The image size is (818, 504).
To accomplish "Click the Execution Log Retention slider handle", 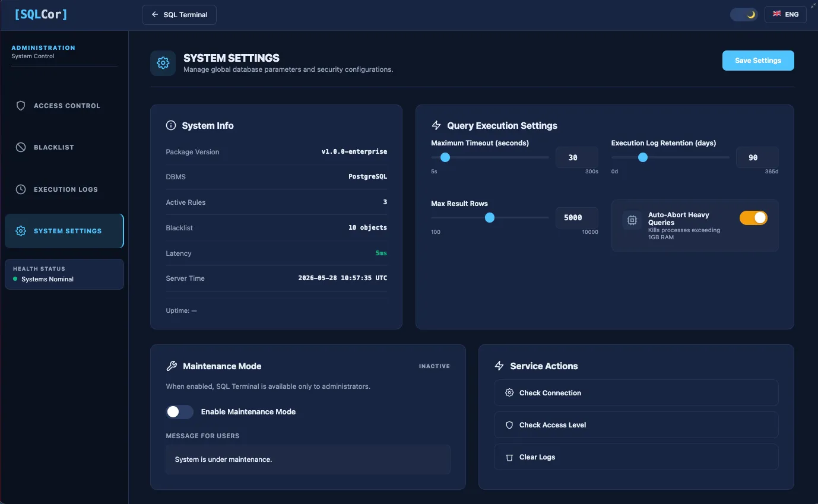I will coord(642,157).
